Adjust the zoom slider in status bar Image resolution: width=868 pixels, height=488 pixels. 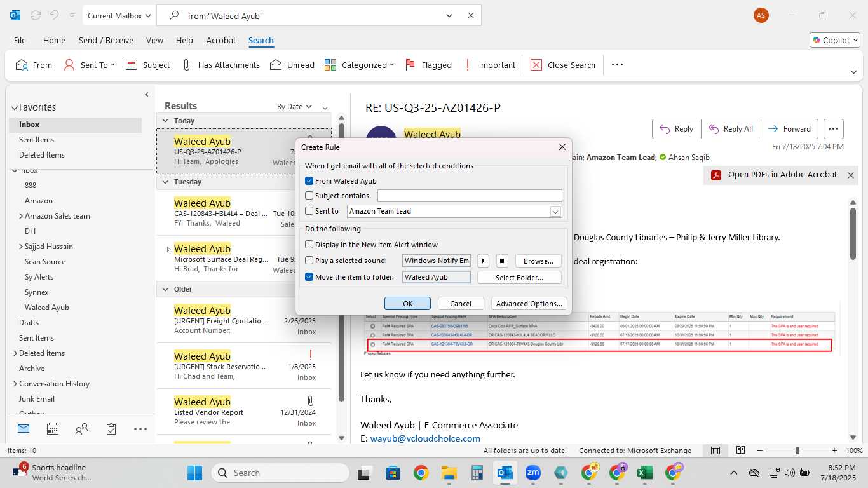coord(797,451)
